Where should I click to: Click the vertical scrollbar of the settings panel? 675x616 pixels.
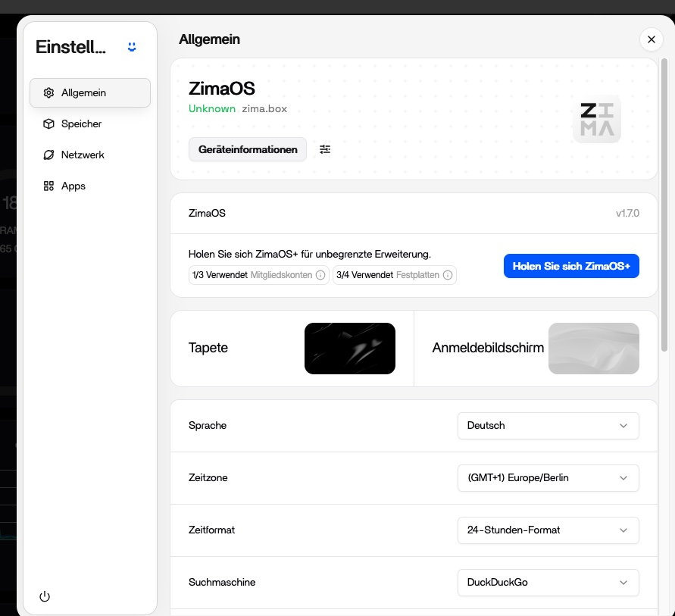click(x=664, y=205)
